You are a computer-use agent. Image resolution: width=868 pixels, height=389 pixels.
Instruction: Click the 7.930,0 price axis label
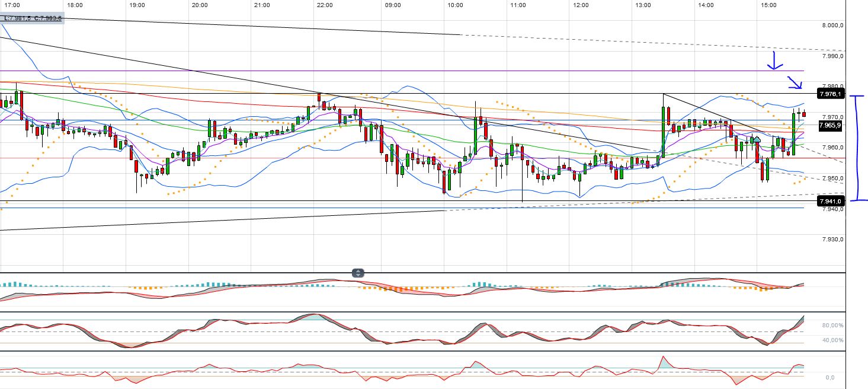click(833, 240)
